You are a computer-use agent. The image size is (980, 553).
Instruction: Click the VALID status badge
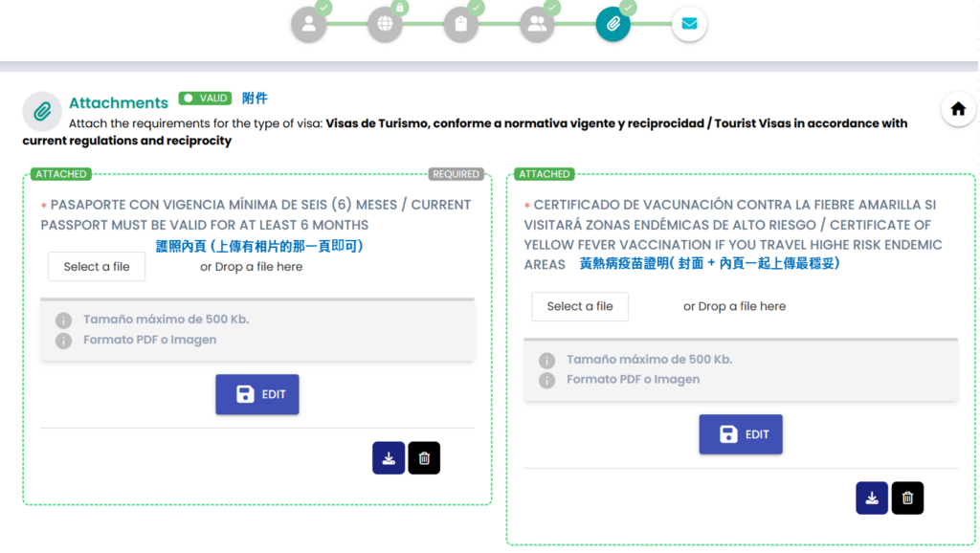pos(206,99)
